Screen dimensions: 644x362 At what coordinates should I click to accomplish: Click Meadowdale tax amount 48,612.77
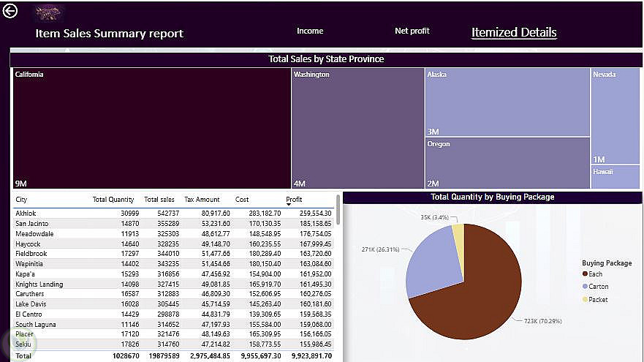coord(216,234)
